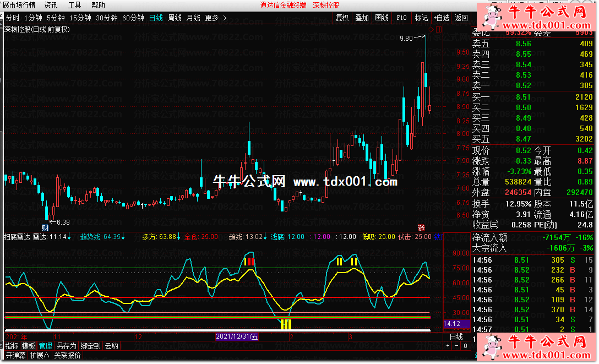Zoom out chart with the − button

point(455,346)
